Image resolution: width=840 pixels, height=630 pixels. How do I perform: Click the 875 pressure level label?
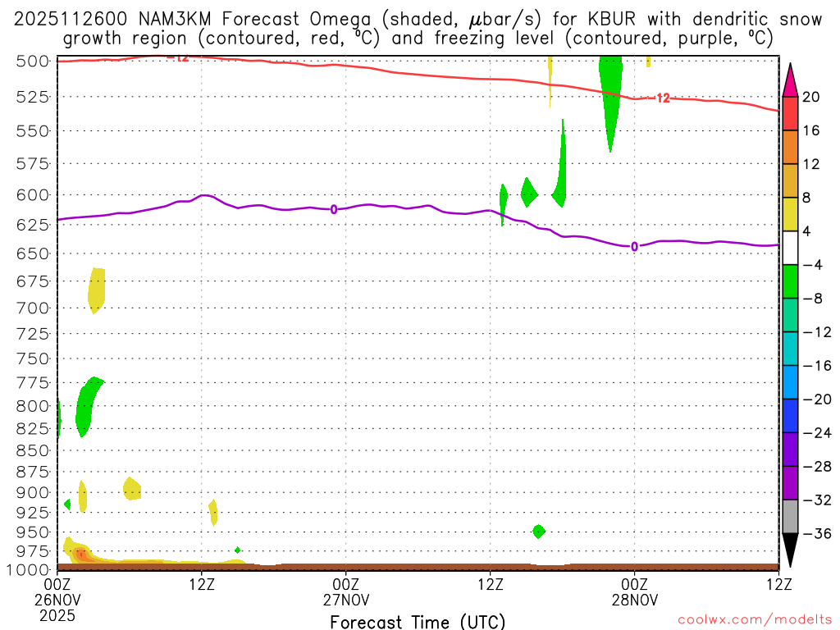33,472
